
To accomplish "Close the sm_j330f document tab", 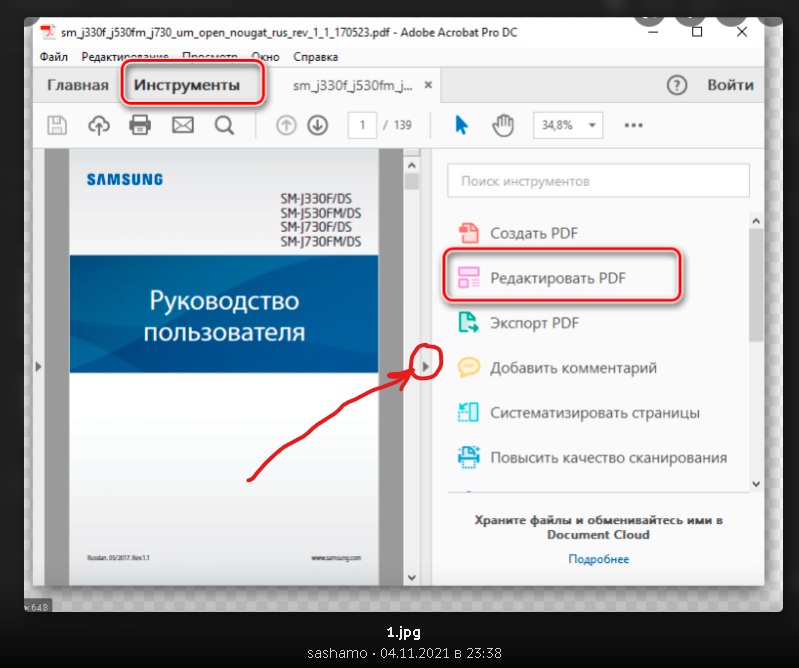I will (429, 85).
